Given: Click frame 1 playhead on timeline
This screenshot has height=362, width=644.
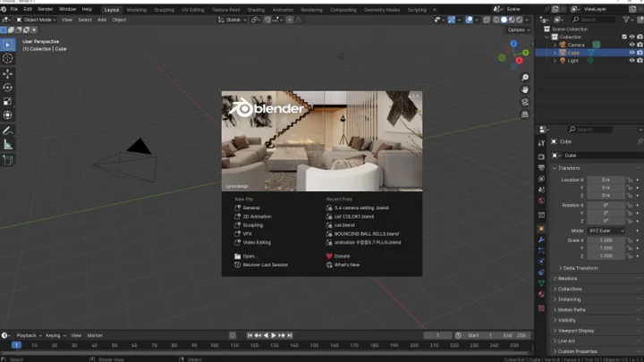Looking at the screenshot, I should 16,346.
